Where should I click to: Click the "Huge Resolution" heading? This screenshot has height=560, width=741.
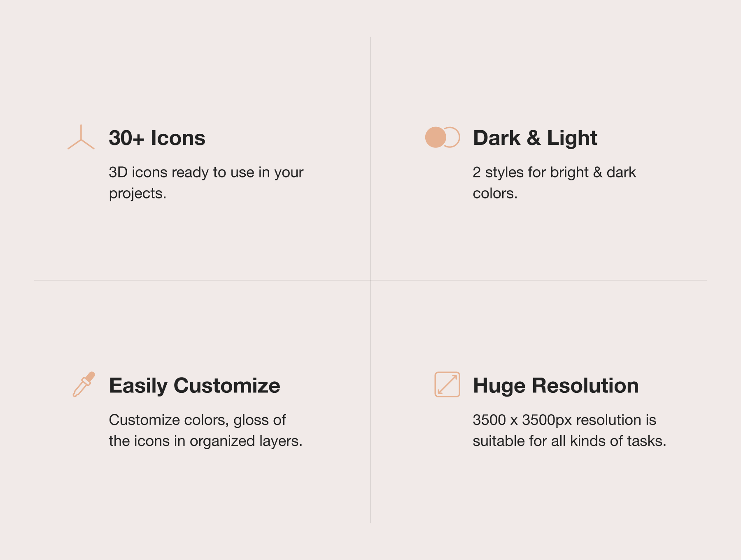point(556,386)
